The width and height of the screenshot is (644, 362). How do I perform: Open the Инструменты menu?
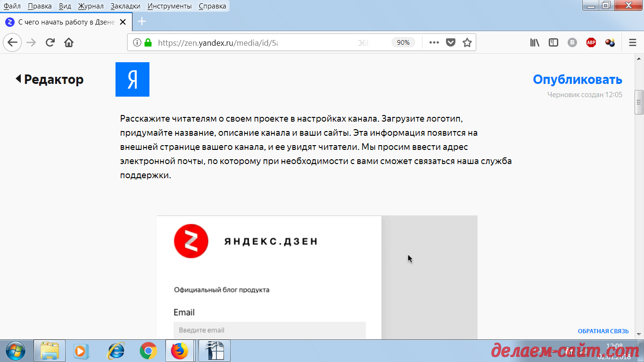169,6
